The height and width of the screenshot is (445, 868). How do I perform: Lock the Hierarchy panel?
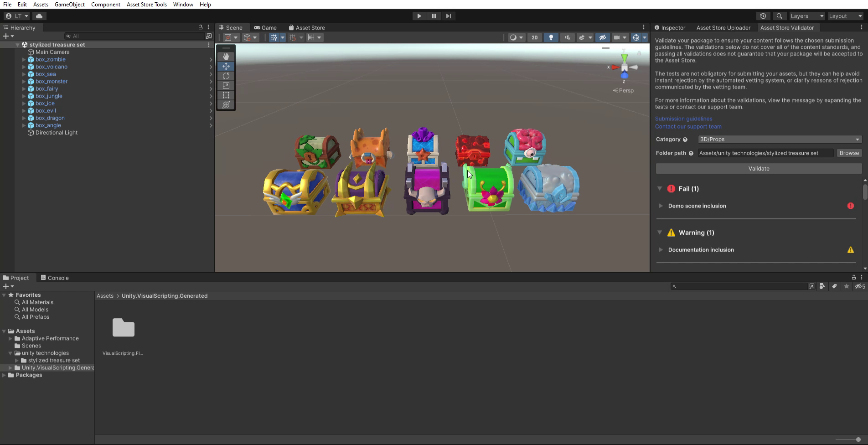pos(201,27)
